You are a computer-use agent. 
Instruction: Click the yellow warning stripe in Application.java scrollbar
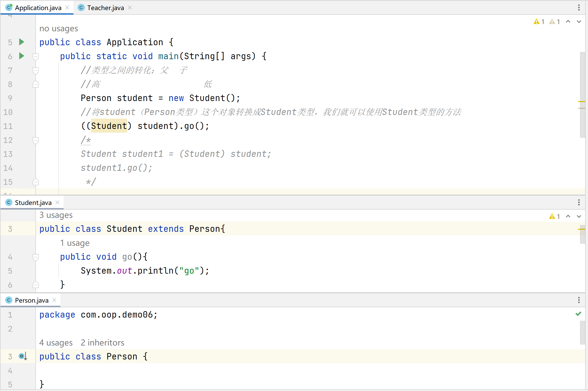[581, 102]
